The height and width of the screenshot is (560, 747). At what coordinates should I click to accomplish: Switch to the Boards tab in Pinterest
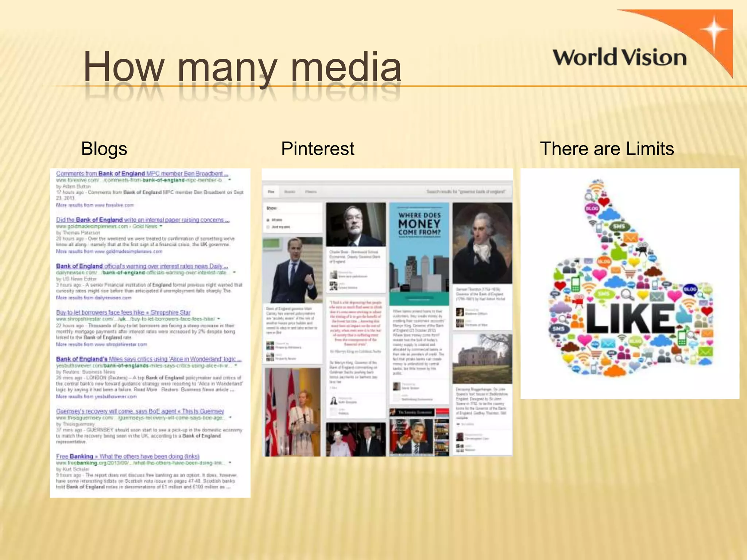[290, 191]
